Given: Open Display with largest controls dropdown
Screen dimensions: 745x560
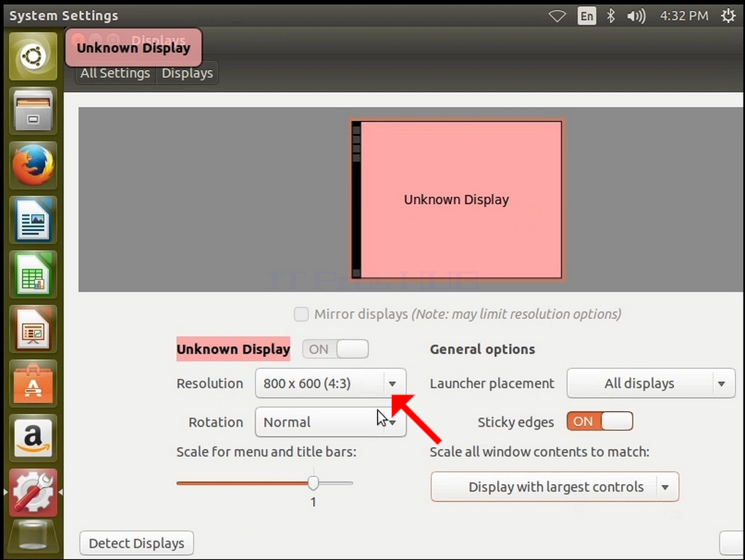Looking at the screenshot, I should tap(555, 487).
